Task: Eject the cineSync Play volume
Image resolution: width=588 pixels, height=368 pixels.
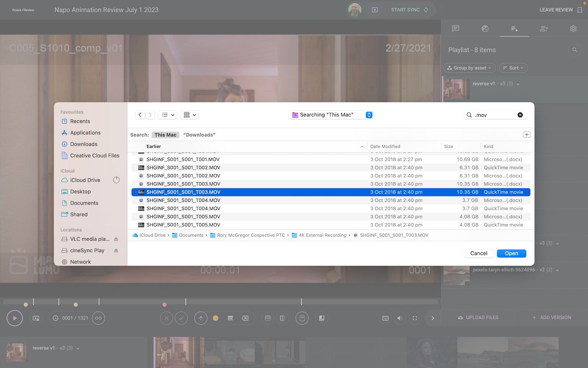Action: click(x=116, y=250)
